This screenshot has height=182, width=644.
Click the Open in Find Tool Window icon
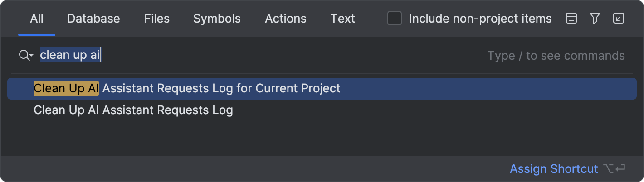[x=619, y=19]
